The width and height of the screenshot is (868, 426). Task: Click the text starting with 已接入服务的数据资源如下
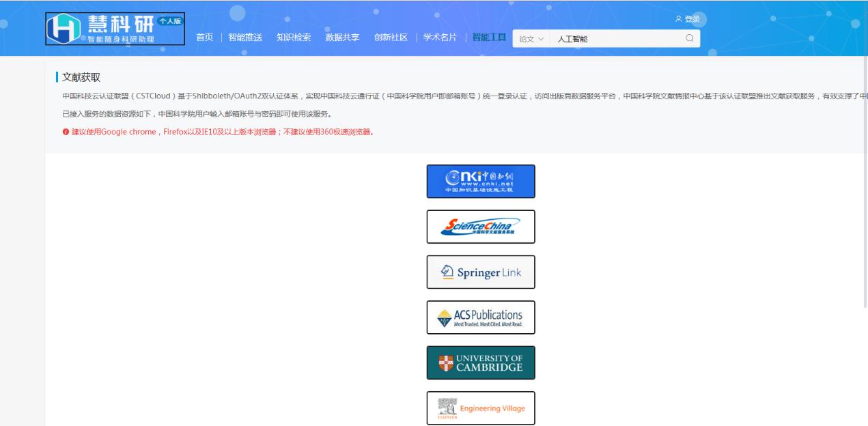[197, 113]
